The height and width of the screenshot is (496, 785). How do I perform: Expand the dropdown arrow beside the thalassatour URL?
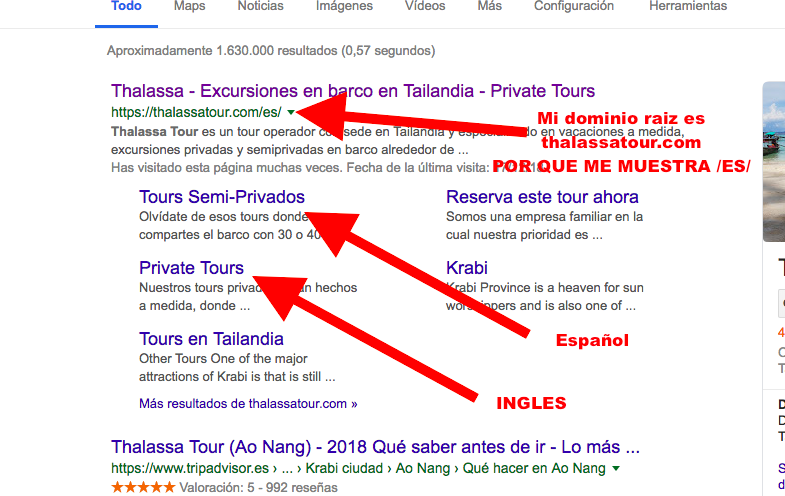[291, 113]
